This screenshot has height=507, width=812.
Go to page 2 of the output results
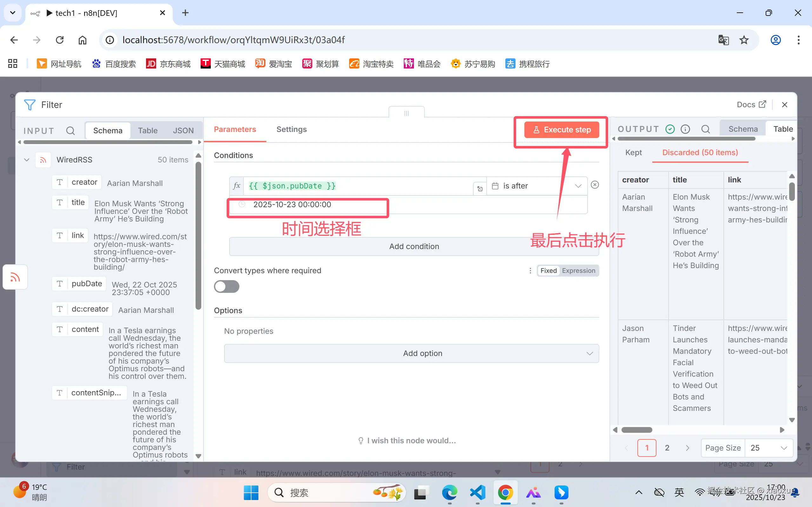point(667,448)
